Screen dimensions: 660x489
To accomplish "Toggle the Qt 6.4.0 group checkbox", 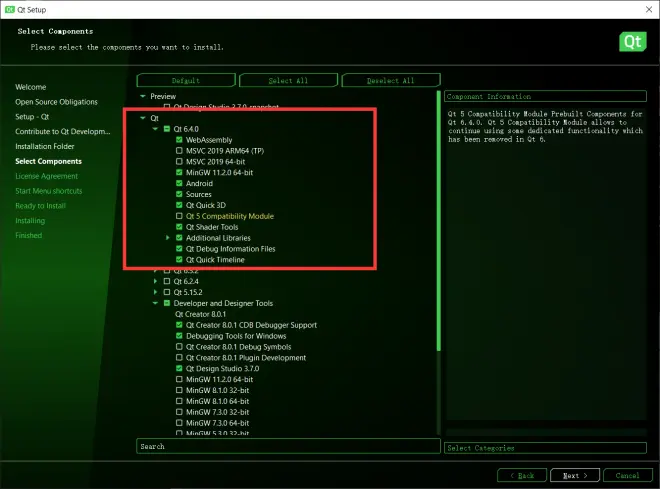I will coord(167,129).
